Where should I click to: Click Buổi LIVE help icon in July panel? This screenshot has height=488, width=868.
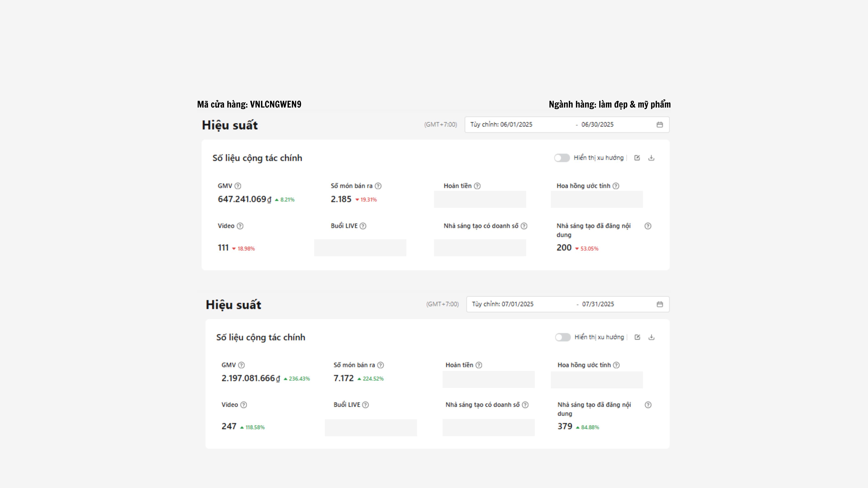pyautogui.click(x=365, y=405)
